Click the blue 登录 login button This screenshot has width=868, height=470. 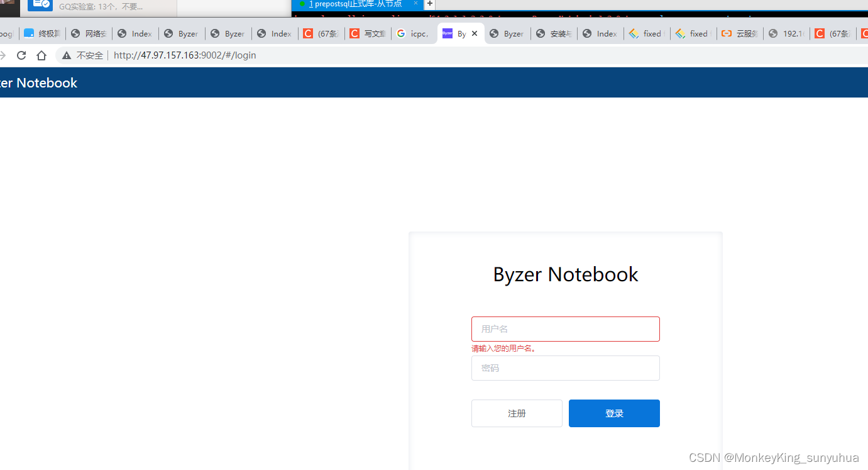(x=614, y=413)
